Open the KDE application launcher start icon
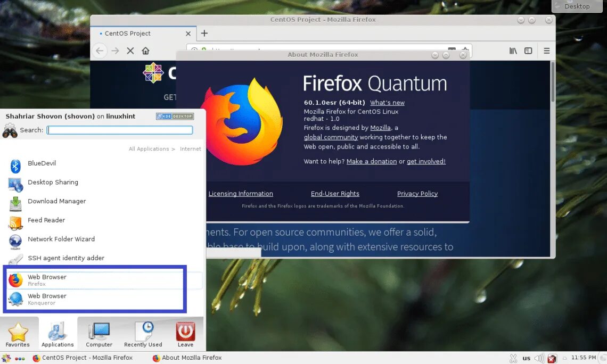Image resolution: width=607 pixels, height=364 pixels. [6, 358]
